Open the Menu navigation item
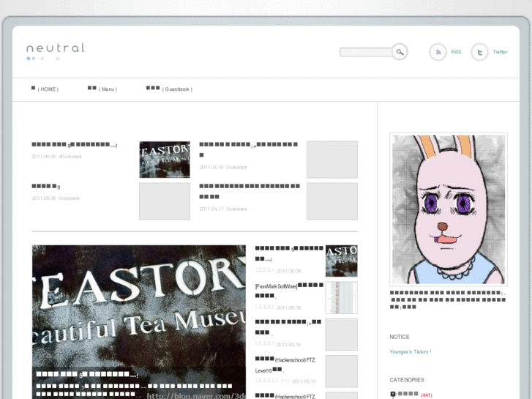Image resolution: width=532 pixels, height=399 pixels. point(102,89)
